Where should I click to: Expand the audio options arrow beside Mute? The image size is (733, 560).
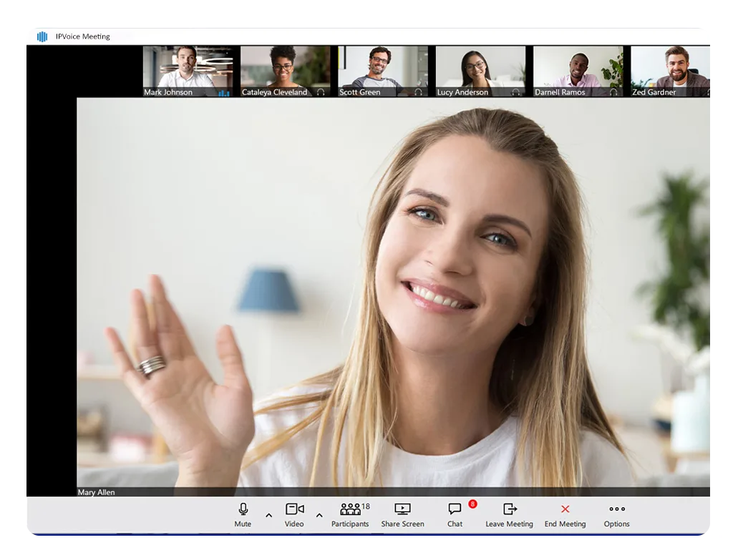point(268,515)
